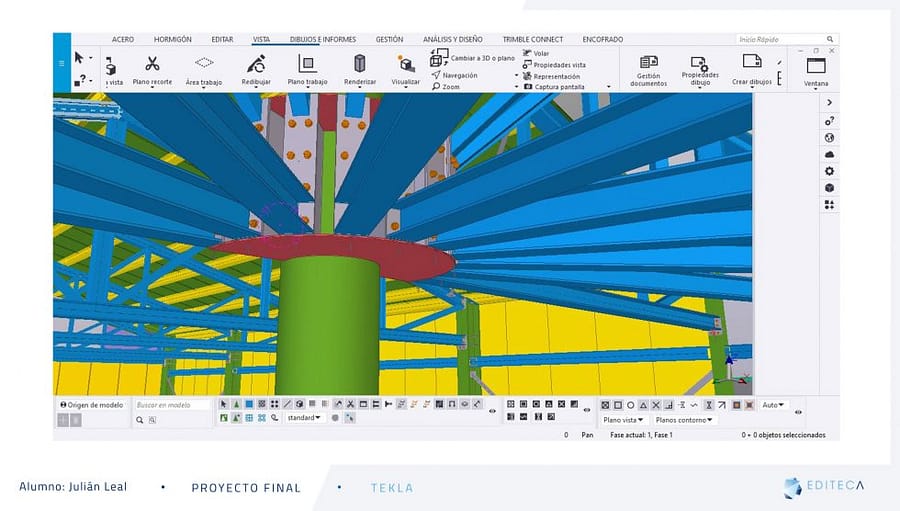Click the Crear dibujos icon

point(752,61)
